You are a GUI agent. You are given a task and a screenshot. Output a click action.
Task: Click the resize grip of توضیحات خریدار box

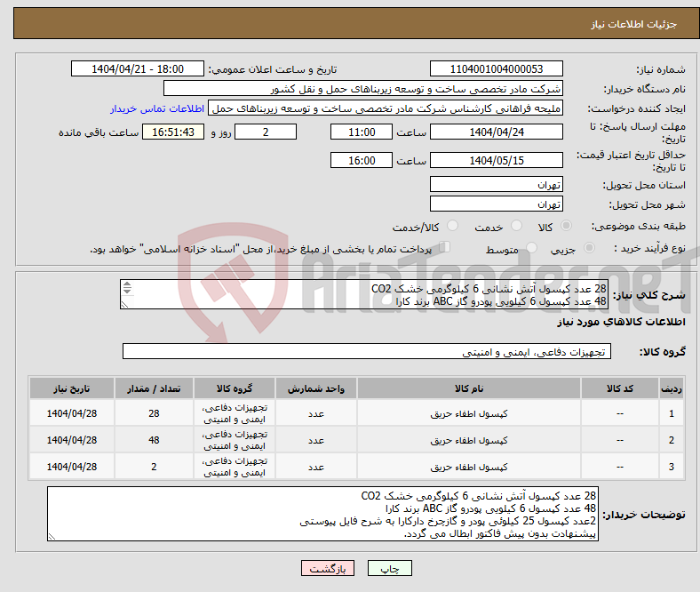(x=52, y=536)
